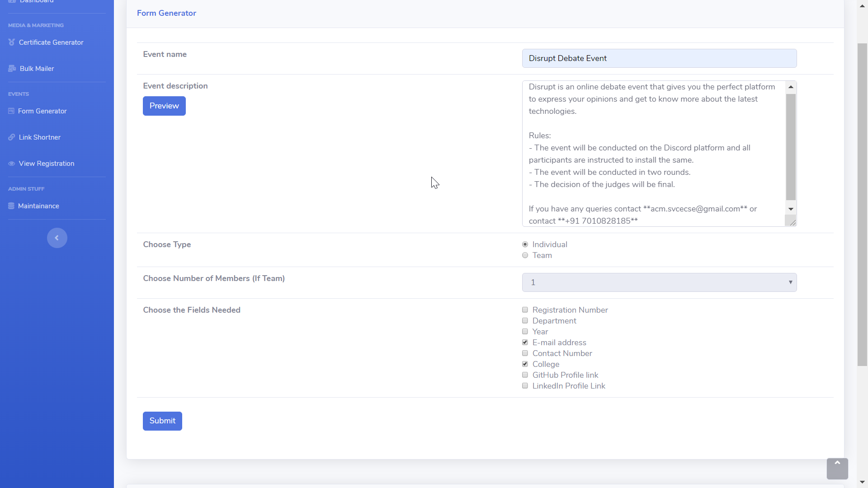Click the Form Generator sidebar icon
The image size is (868, 488).
11,111
